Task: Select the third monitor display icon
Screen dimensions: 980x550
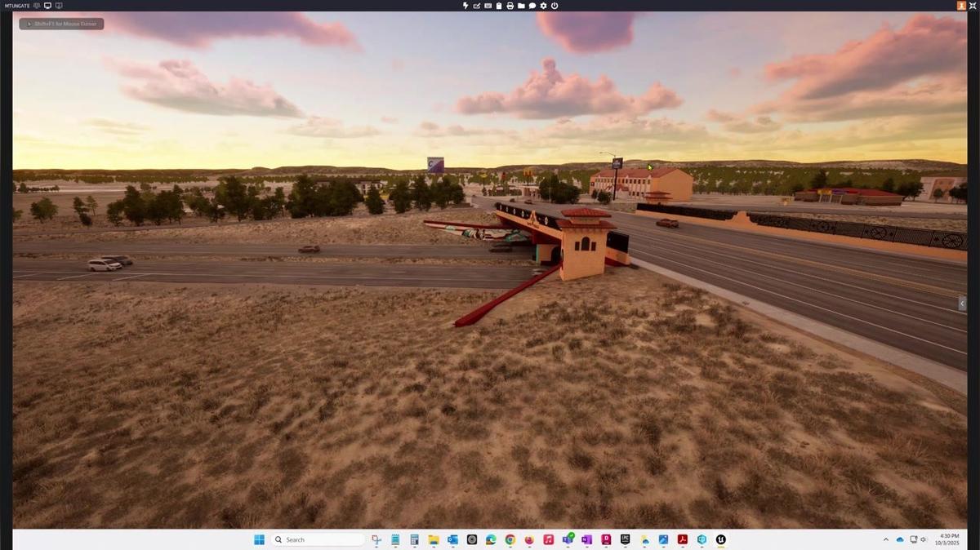Action: [59, 6]
